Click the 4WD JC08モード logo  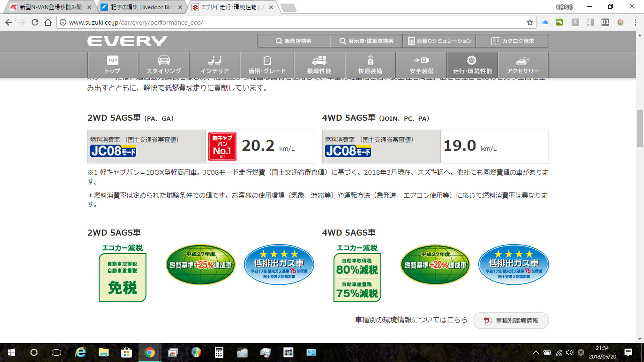348,150
